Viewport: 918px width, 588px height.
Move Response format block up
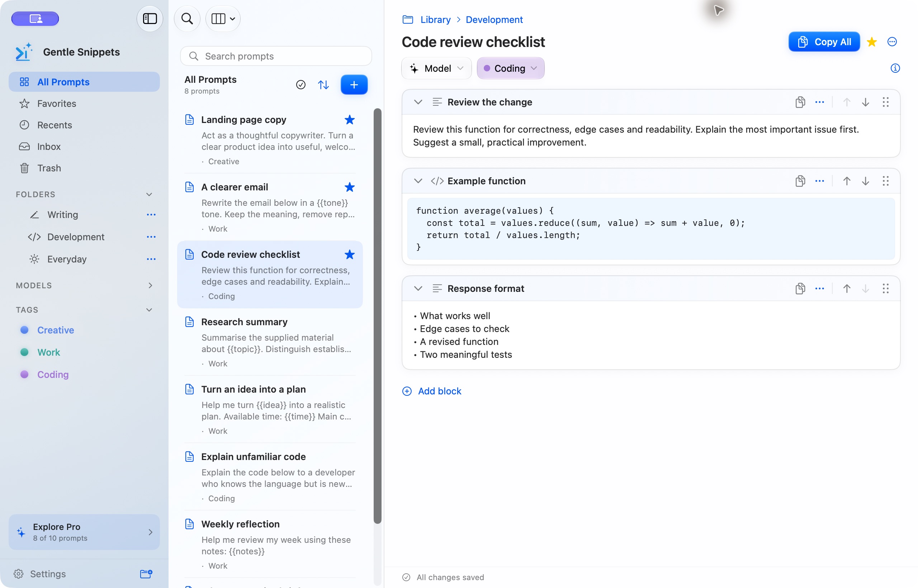click(x=847, y=289)
